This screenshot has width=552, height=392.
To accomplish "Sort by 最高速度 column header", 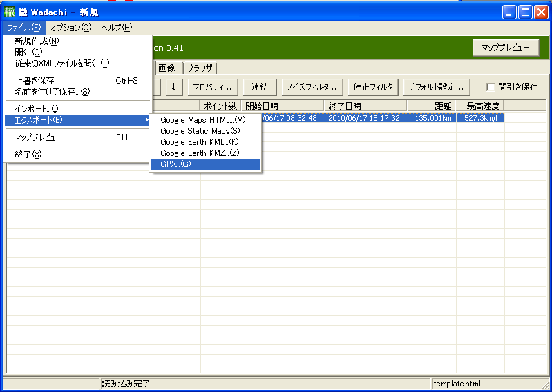I will [480, 106].
